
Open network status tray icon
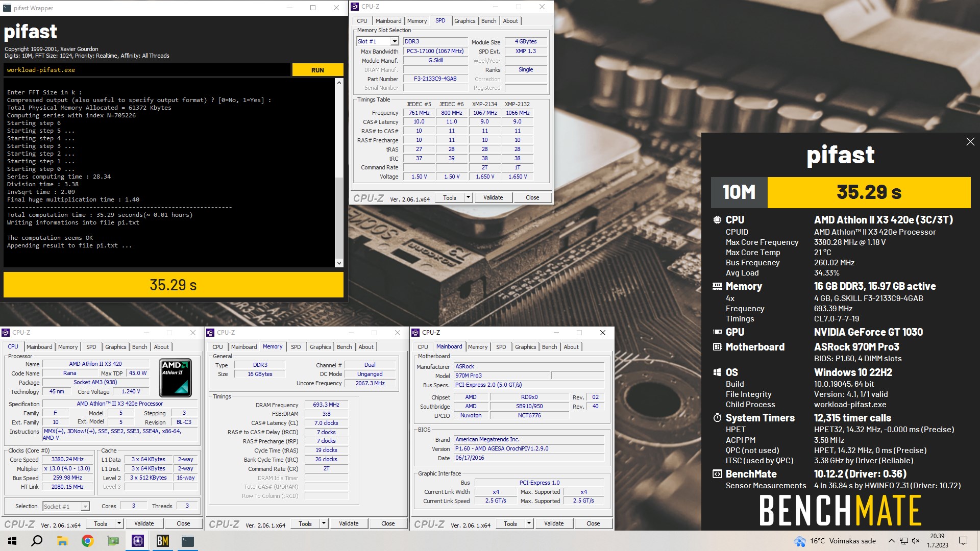[x=903, y=541]
